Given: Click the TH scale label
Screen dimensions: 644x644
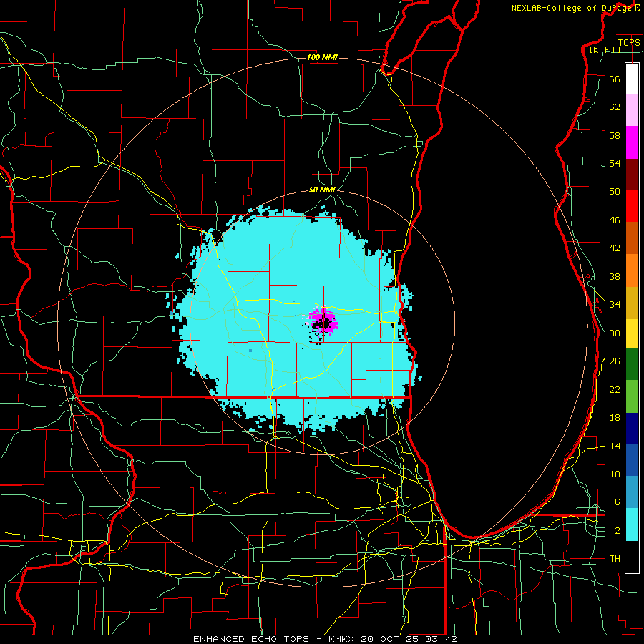Looking at the screenshot, I should point(615,559).
